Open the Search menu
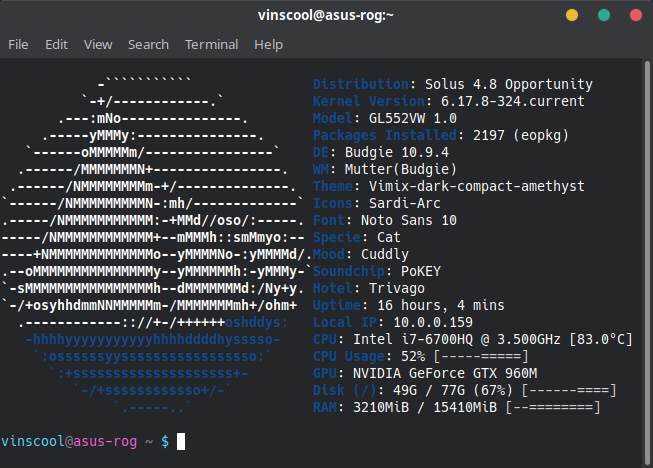 [148, 45]
